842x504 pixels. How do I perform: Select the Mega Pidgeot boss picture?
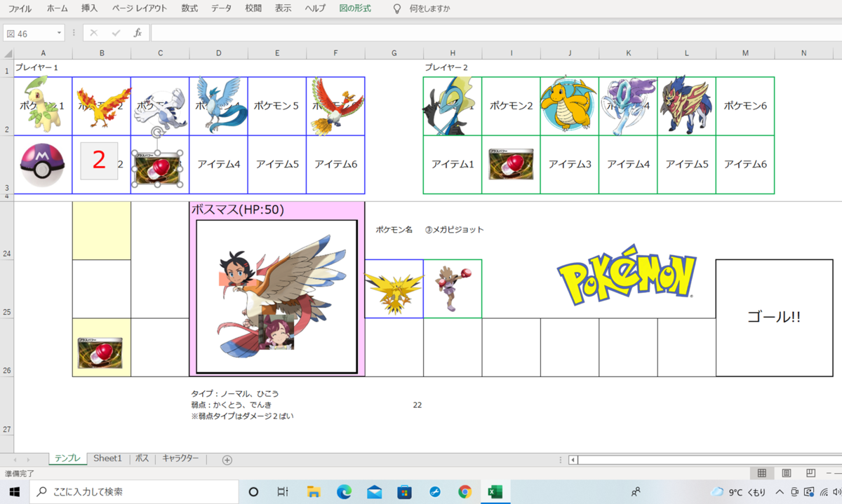click(x=276, y=297)
